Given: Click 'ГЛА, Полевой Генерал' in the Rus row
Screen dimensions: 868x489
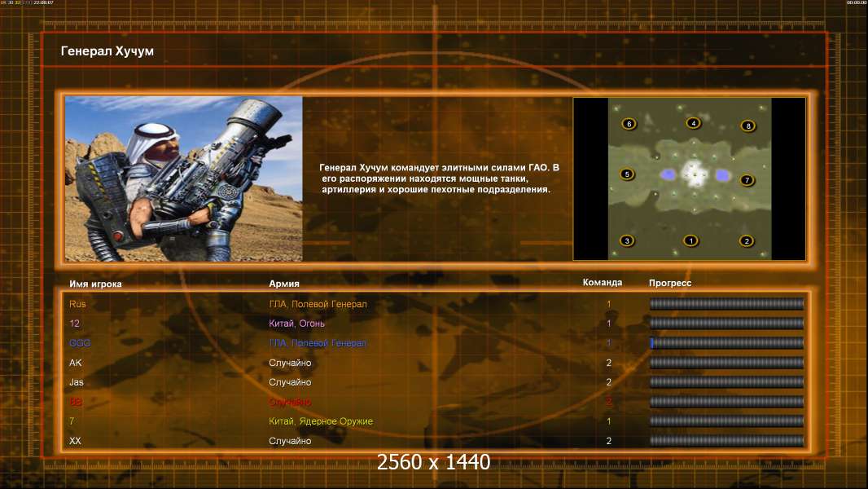Looking at the screenshot, I should pyautogui.click(x=318, y=304).
